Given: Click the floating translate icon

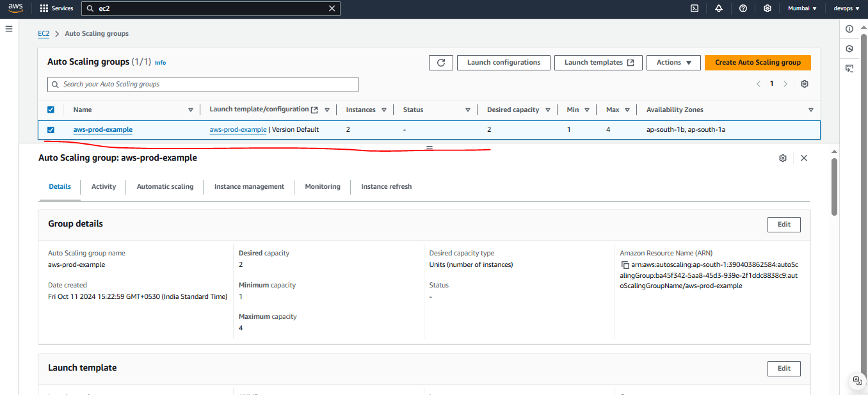Looking at the screenshot, I should pos(858,381).
